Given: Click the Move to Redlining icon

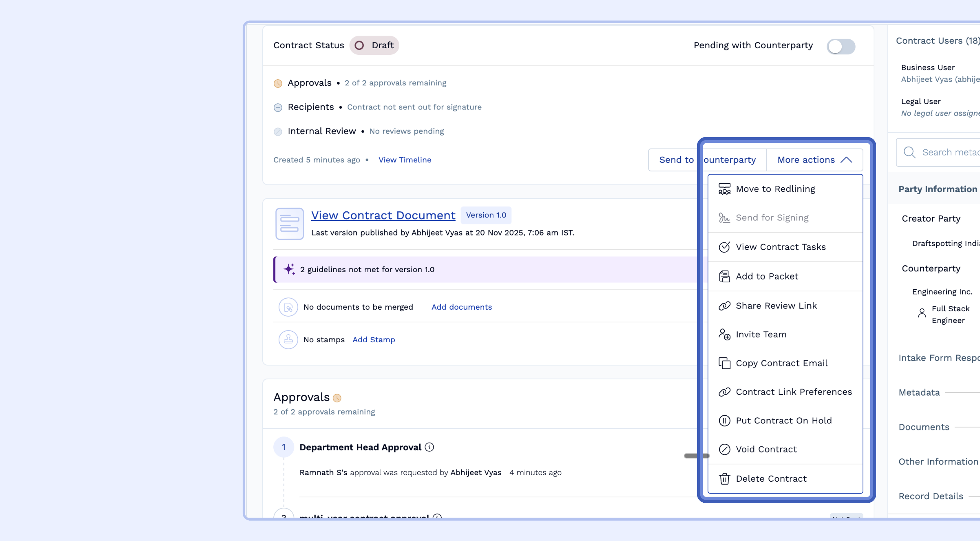Looking at the screenshot, I should pos(724,189).
